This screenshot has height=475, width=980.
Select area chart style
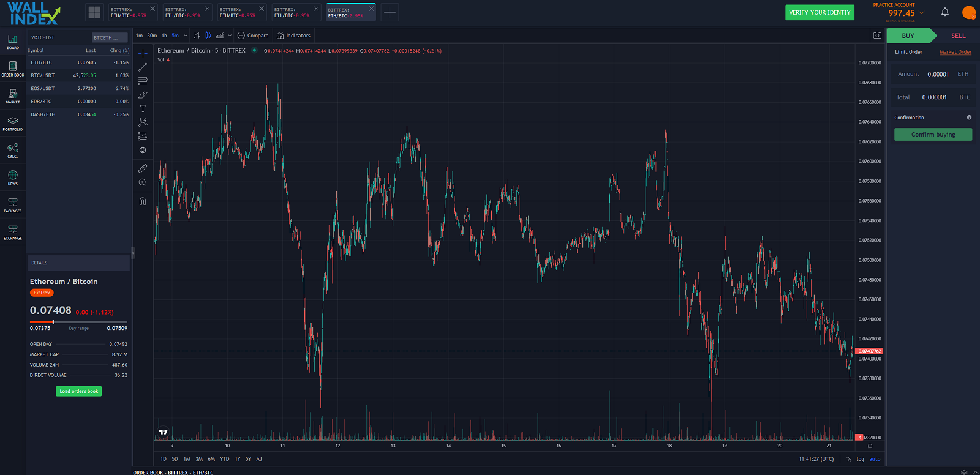click(x=220, y=36)
